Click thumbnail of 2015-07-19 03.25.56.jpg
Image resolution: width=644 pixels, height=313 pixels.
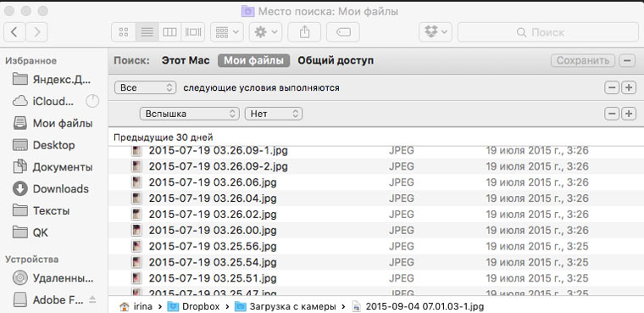(x=136, y=246)
